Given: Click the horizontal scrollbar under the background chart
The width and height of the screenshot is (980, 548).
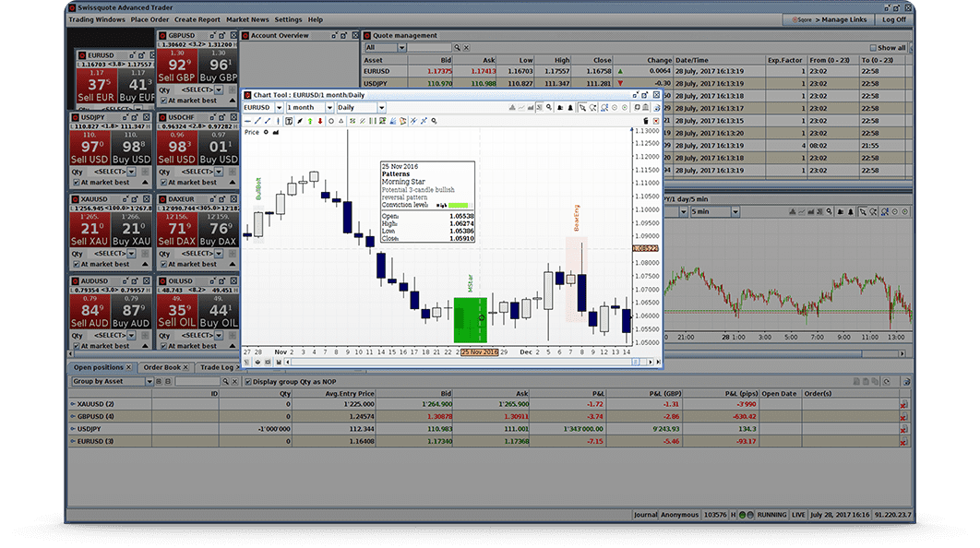Looking at the screenshot, I should pos(782,353).
